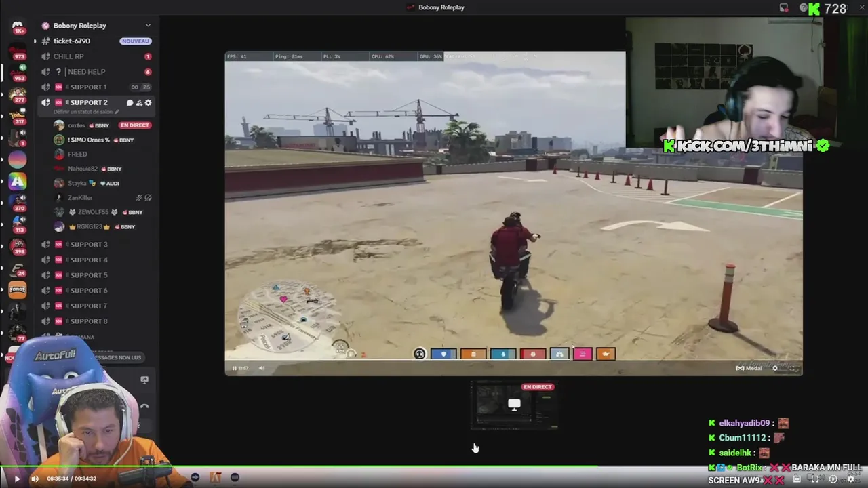This screenshot has width=868, height=488.
Task: Open the server with the letter A icon
Action: coord(18,181)
